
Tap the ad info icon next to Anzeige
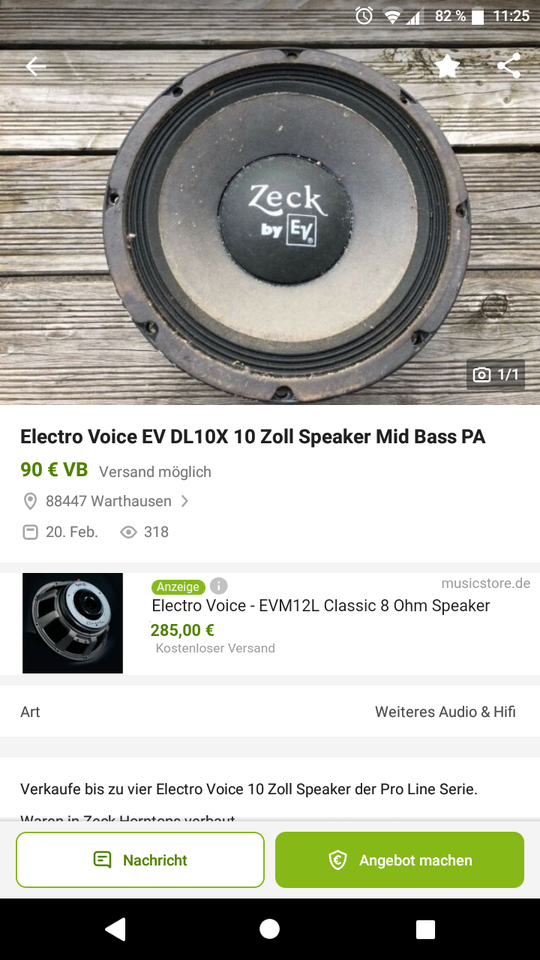pos(219,586)
